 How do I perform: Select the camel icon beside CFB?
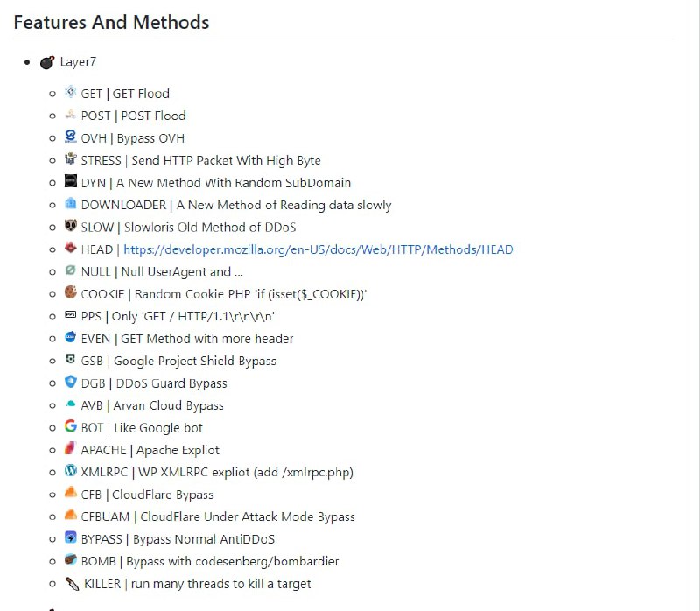point(70,494)
